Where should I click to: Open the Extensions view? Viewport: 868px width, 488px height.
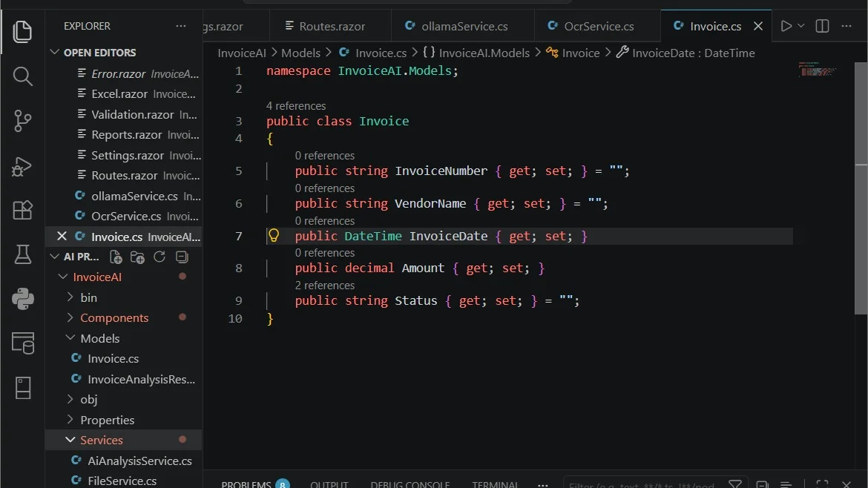click(x=22, y=210)
